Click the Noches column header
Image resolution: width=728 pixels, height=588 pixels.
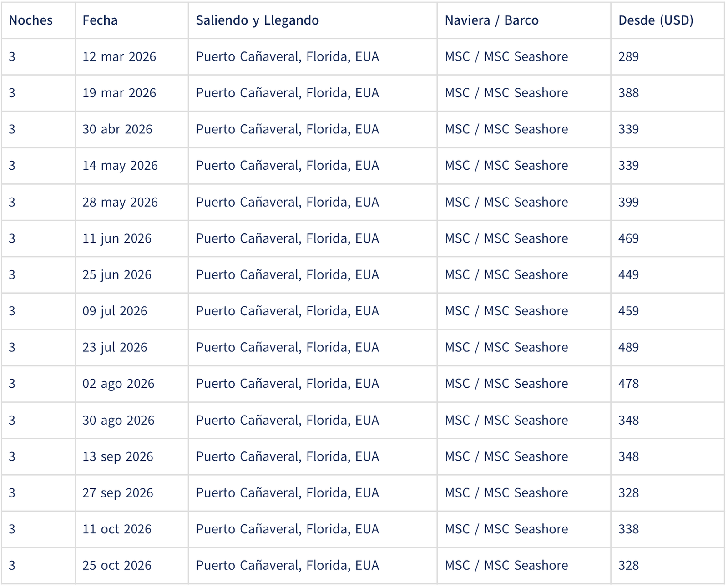[x=30, y=20]
